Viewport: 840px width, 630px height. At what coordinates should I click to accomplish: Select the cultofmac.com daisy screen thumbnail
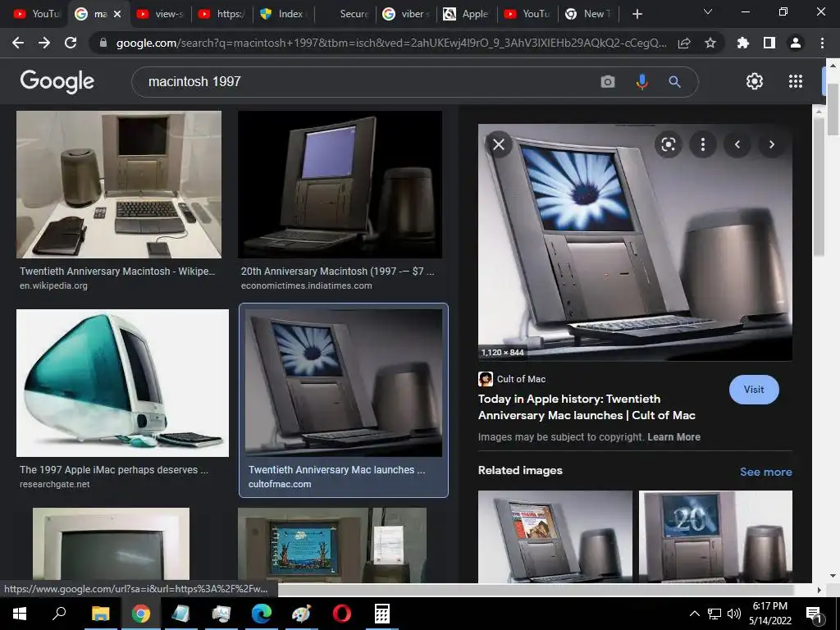pos(344,383)
